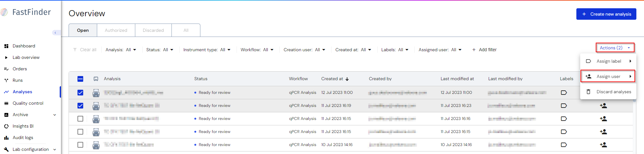The image size is (644, 154).
Task: Click the Last modified at column header
Action: pyautogui.click(x=457, y=79)
